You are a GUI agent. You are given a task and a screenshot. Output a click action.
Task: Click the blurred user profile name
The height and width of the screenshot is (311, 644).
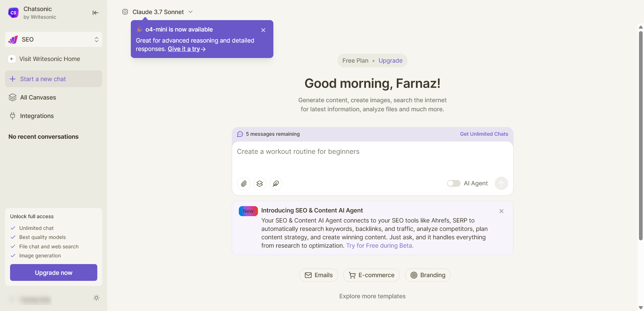(35, 300)
